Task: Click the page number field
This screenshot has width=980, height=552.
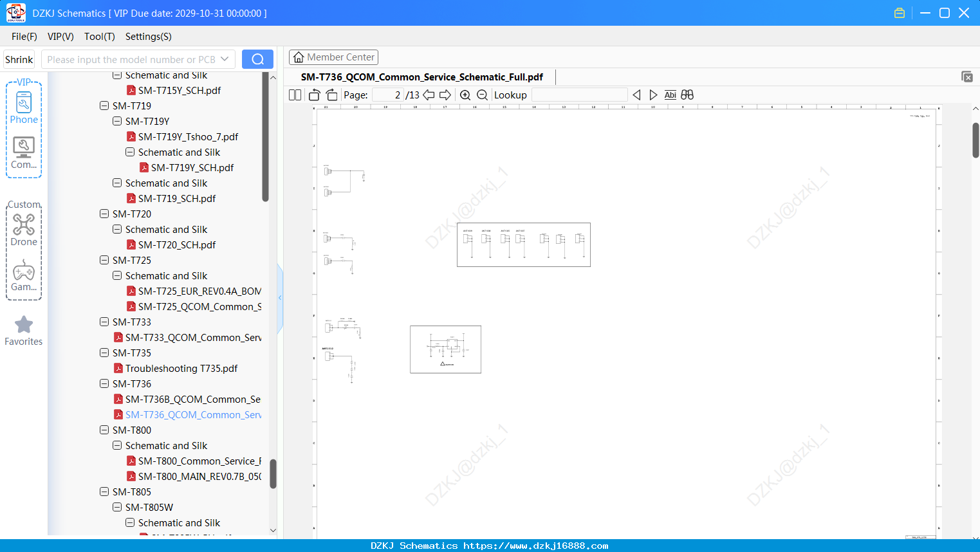Action: pos(388,95)
